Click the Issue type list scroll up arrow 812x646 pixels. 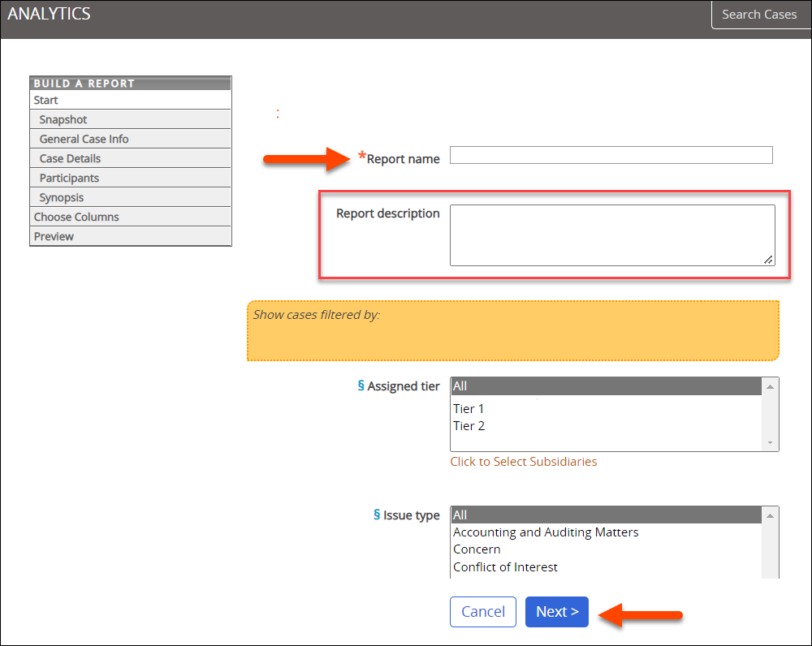point(770,515)
